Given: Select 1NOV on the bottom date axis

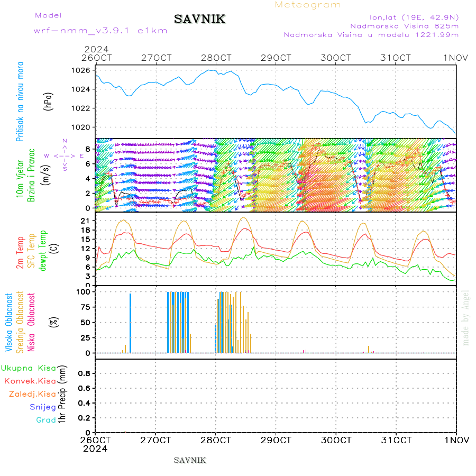Looking at the screenshot, I should click(456, 440).
